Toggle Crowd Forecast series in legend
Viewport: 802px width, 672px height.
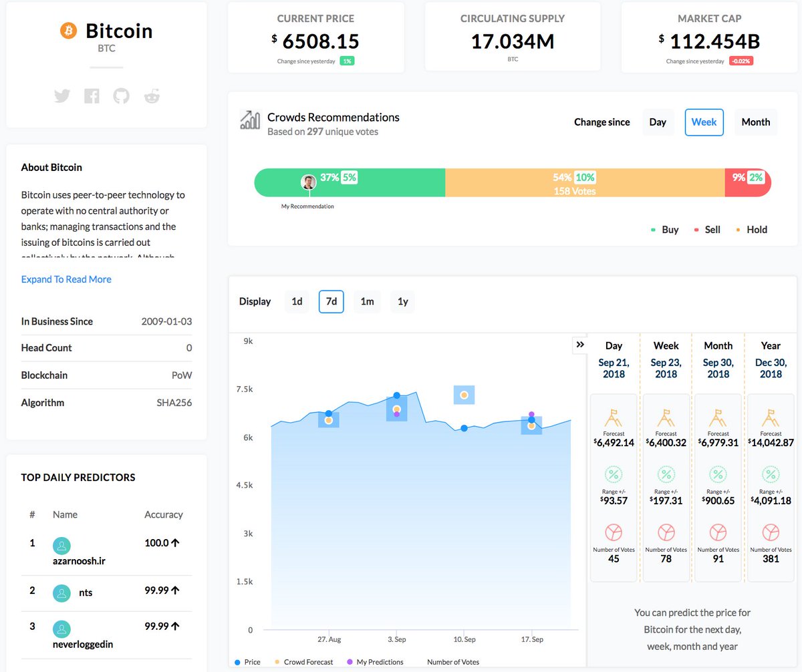pos(303,662)
